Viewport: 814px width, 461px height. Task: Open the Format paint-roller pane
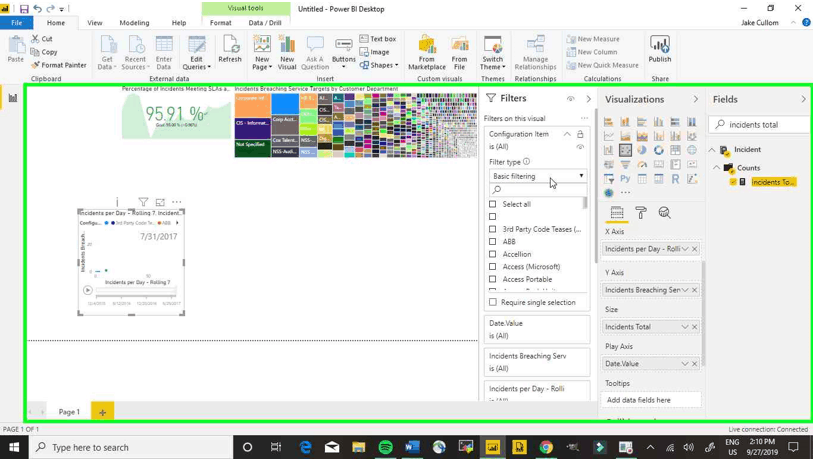[641, 212]
